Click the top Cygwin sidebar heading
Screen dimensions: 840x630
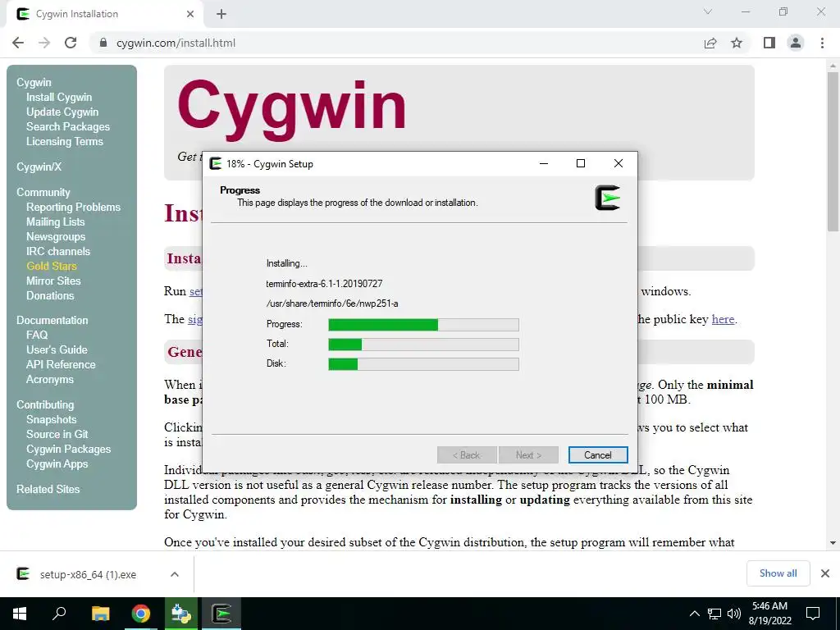tap(34, 83)
